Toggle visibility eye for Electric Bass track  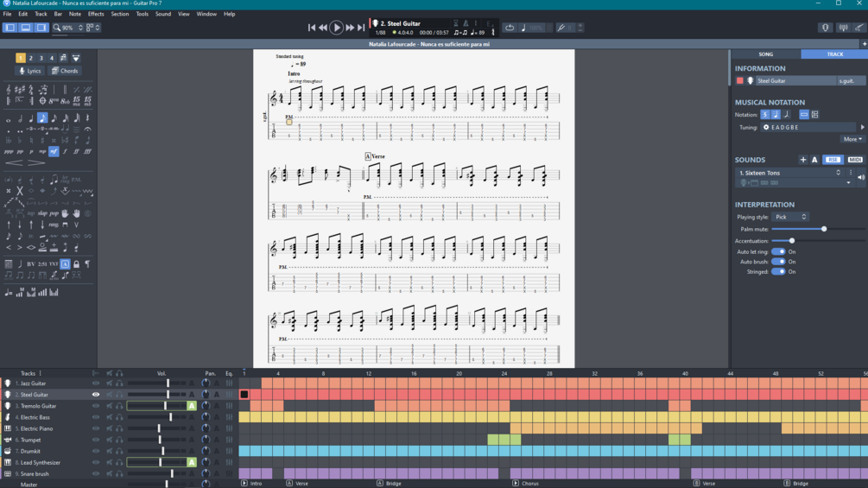(96, 417)
